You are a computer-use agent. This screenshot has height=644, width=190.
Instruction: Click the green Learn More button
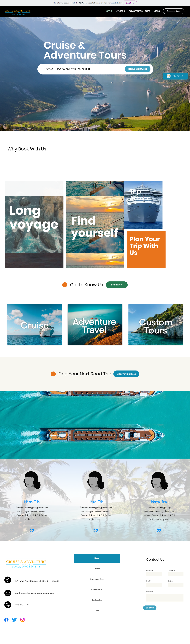coord(117,284)
